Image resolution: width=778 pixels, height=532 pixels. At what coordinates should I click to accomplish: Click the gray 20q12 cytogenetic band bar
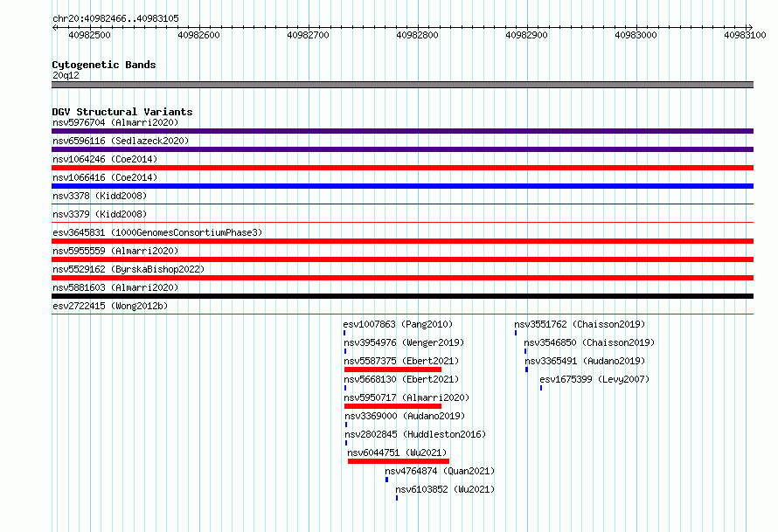click(x=402, y=85)
